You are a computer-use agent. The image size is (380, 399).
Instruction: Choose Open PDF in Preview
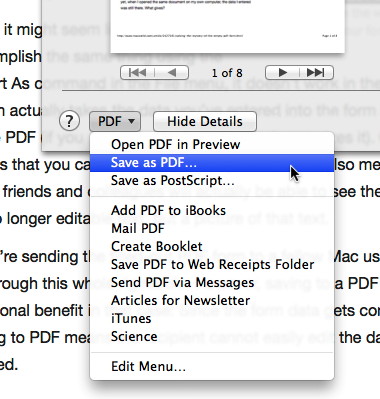[x=212, y=144]
